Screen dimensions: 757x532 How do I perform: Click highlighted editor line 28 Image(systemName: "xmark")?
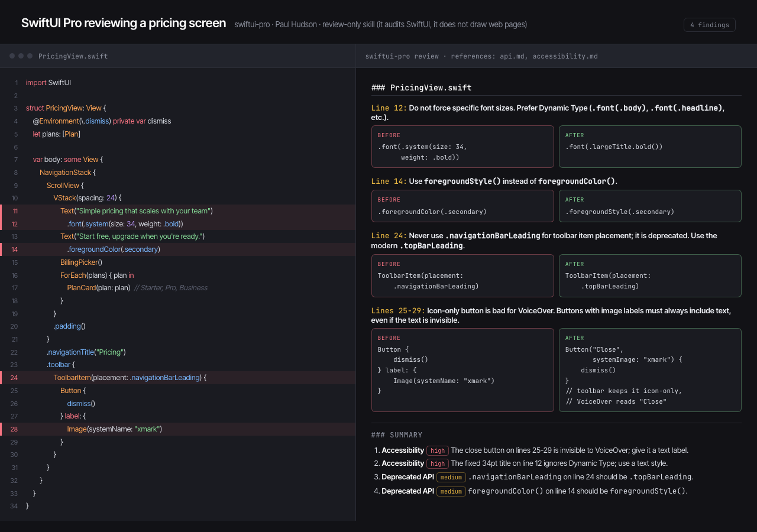tap(115, 429)
